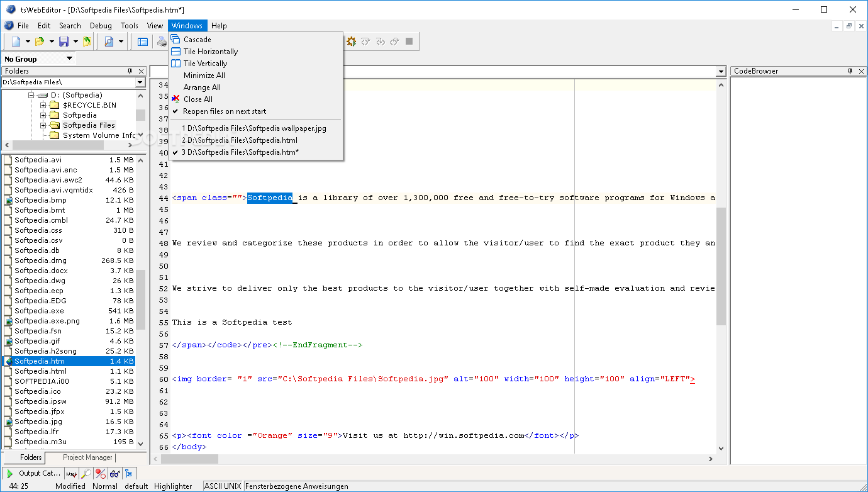Click the blue tree structure tab icon
Viewport: 868px width, 492px height.
128,473
